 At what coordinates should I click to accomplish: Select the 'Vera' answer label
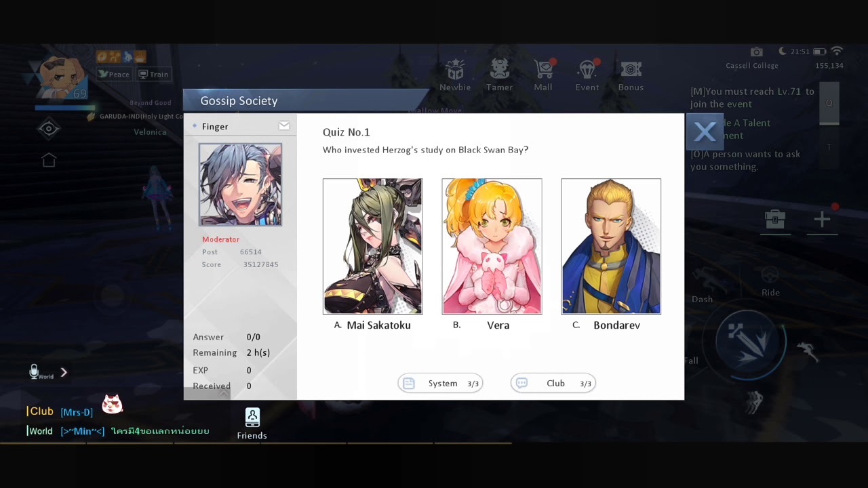(498, 325)
